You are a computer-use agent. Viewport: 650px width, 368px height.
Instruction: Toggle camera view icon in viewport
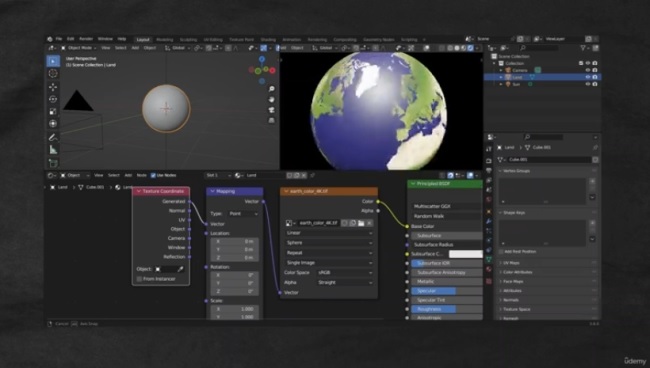(x=272, y=110)
